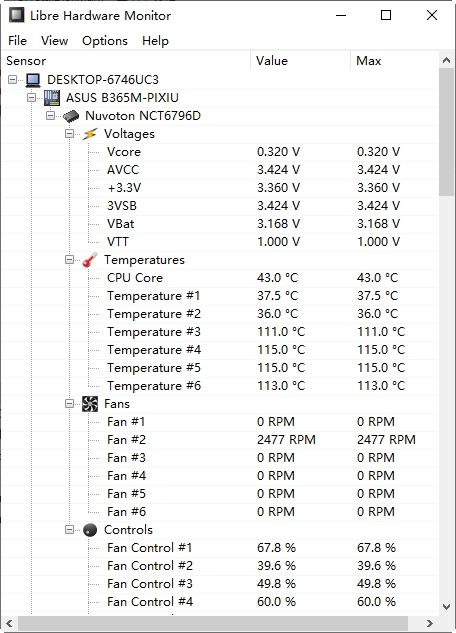Select the Vcore voltage row
The height and width of the screenshot is (633, 456).
(x=221, y=152)
